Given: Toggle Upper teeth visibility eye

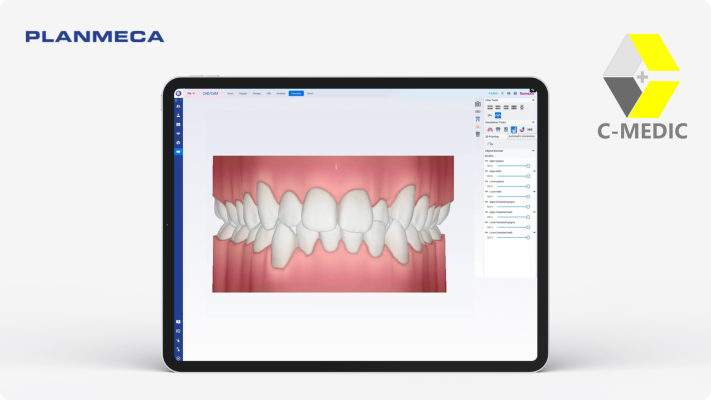Looking at the screenshot, I should click(x=487, y=170).
